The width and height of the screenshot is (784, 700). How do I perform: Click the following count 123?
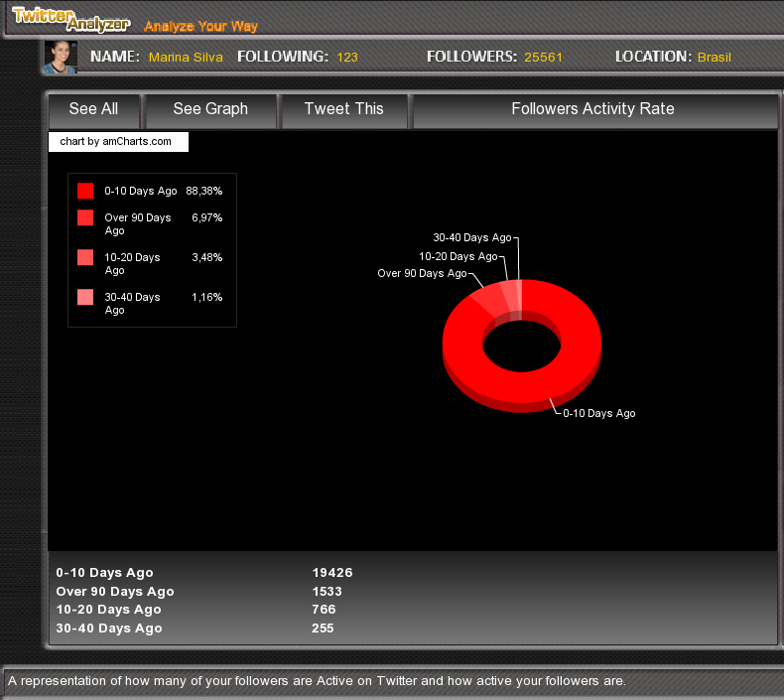point(347,57)
